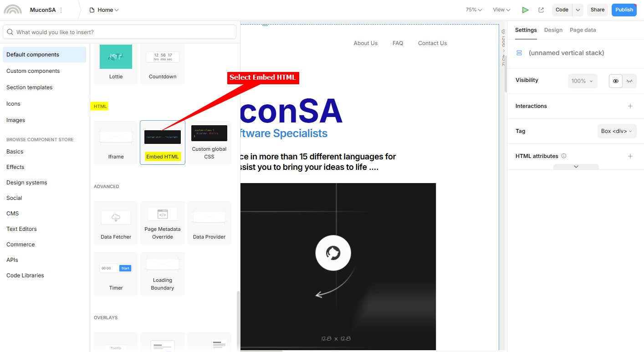
Task: Click the vertical stack element icon
Action: pyautogui.click(x=519, y=53)
